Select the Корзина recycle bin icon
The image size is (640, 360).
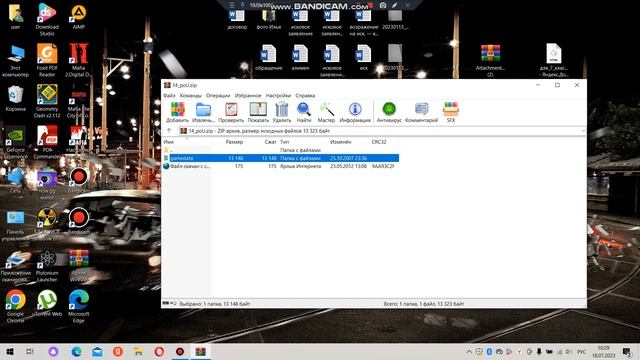click(x=16, y=99)
